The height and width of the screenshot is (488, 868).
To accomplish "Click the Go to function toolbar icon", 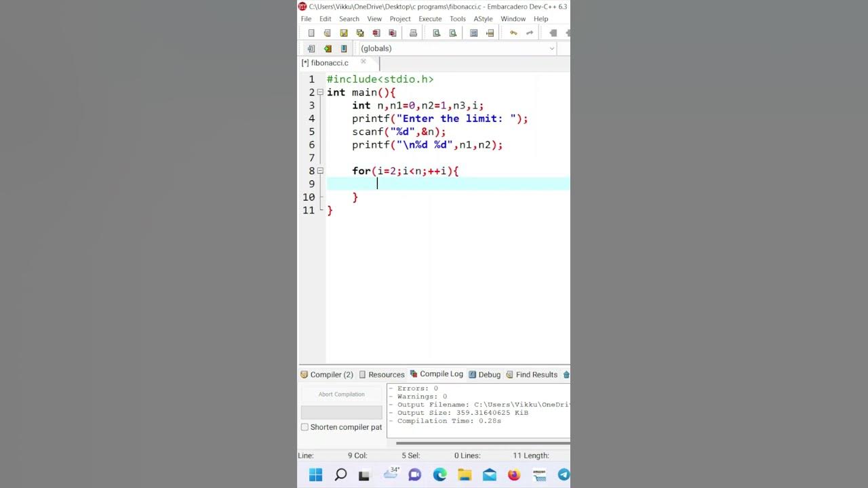I will click(x=473, y=33).
